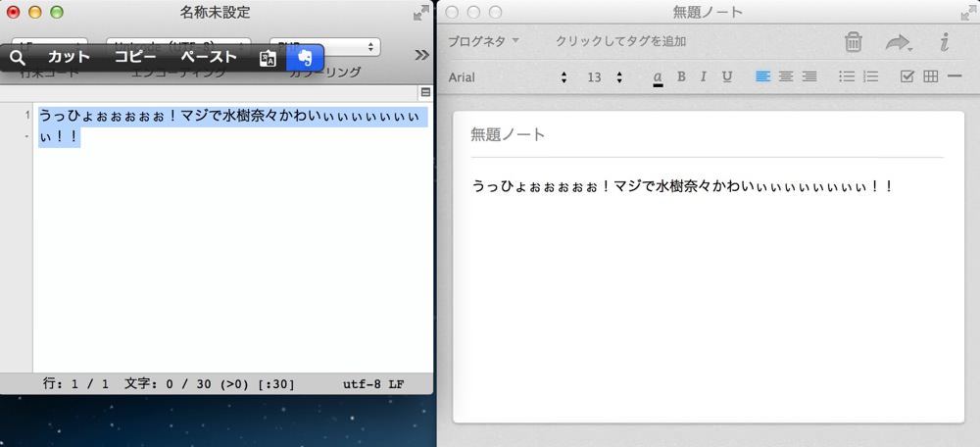This screenshot has height=447, width=980.
Task: Align text left
Action: point(762,76)
